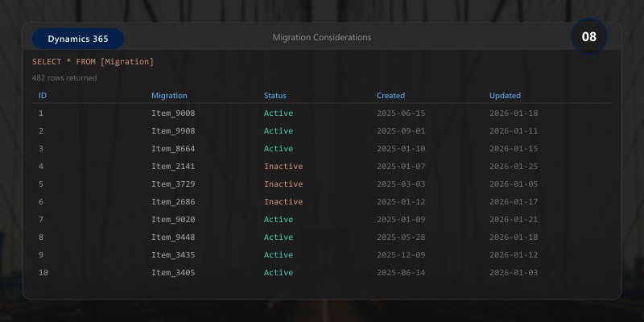Select the Item_2686 cell
The height and width of the screenshot is (322, 644).
coord(173,202)
